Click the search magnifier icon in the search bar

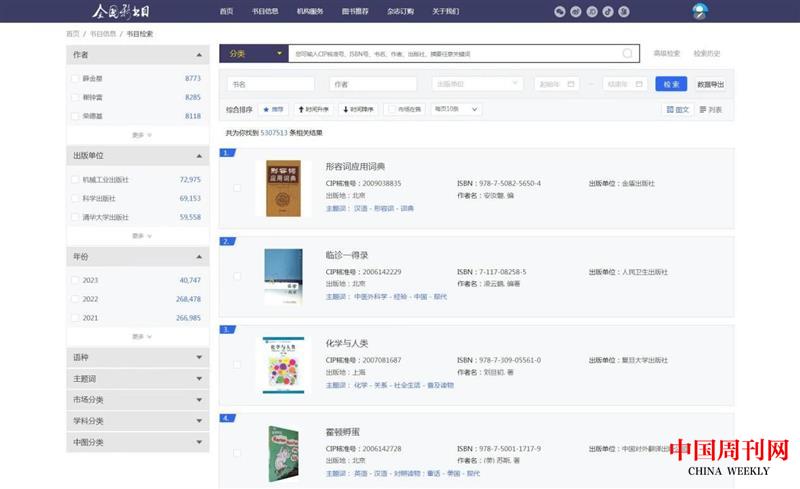pyautogui.click(x=628, y=53)
